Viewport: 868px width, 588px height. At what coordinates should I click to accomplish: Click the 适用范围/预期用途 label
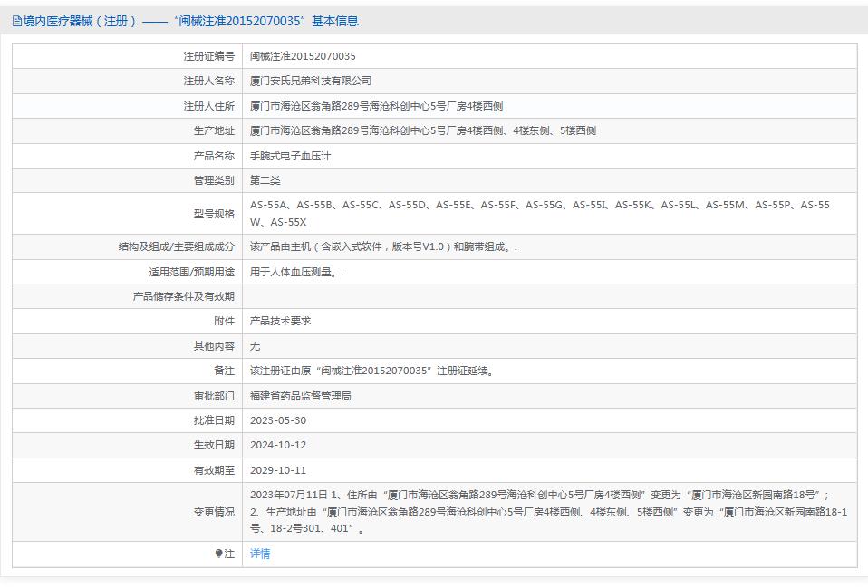(191, 272)
